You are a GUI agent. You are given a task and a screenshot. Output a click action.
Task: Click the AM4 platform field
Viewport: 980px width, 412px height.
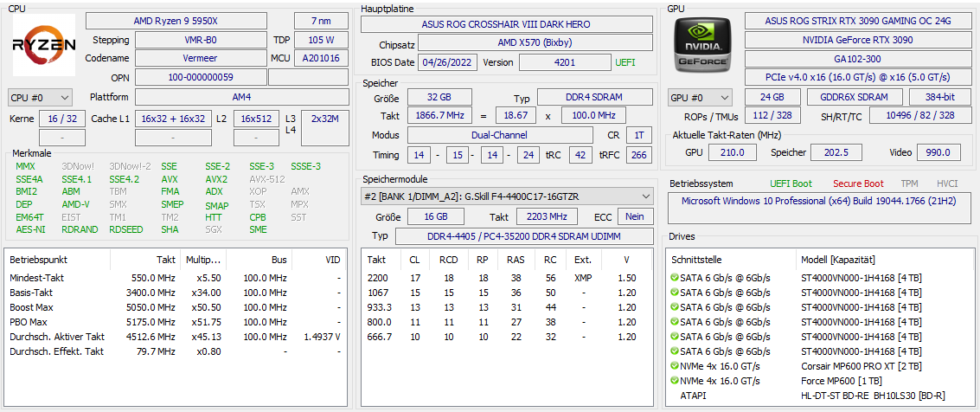(x=242, y=98)
